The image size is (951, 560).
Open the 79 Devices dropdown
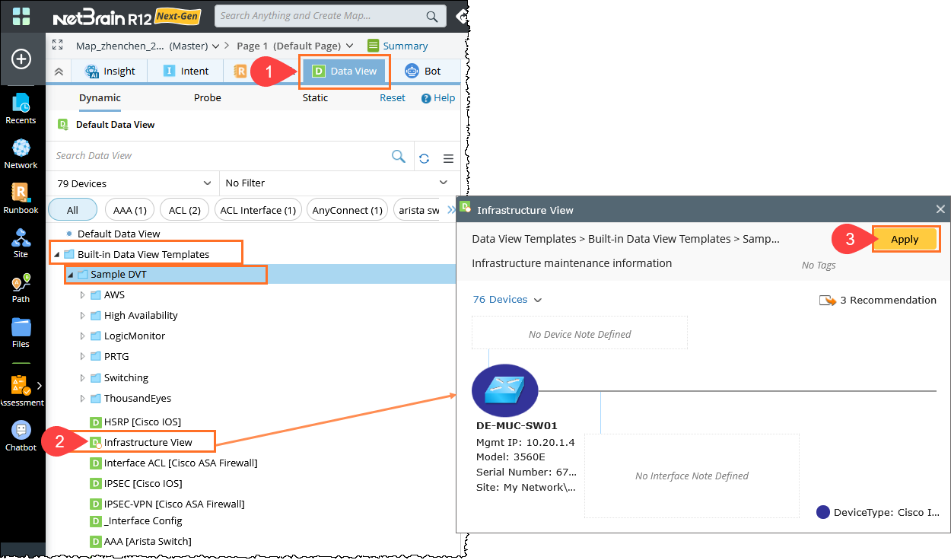point(133,183)
